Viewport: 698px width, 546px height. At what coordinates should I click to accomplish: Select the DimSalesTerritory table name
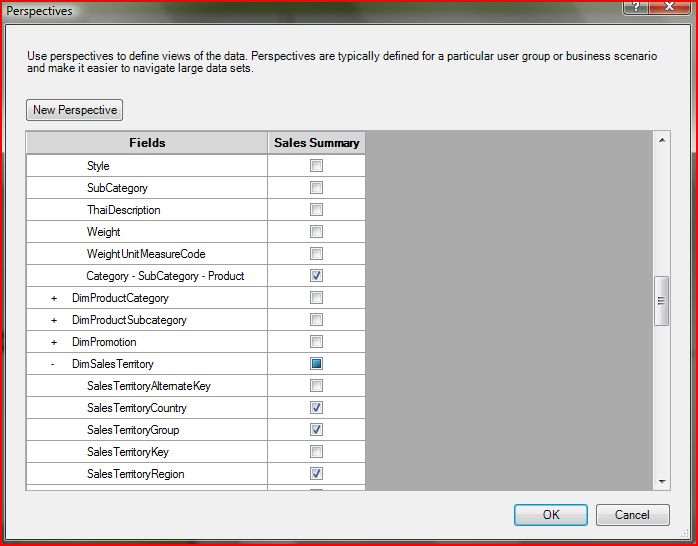113,364
